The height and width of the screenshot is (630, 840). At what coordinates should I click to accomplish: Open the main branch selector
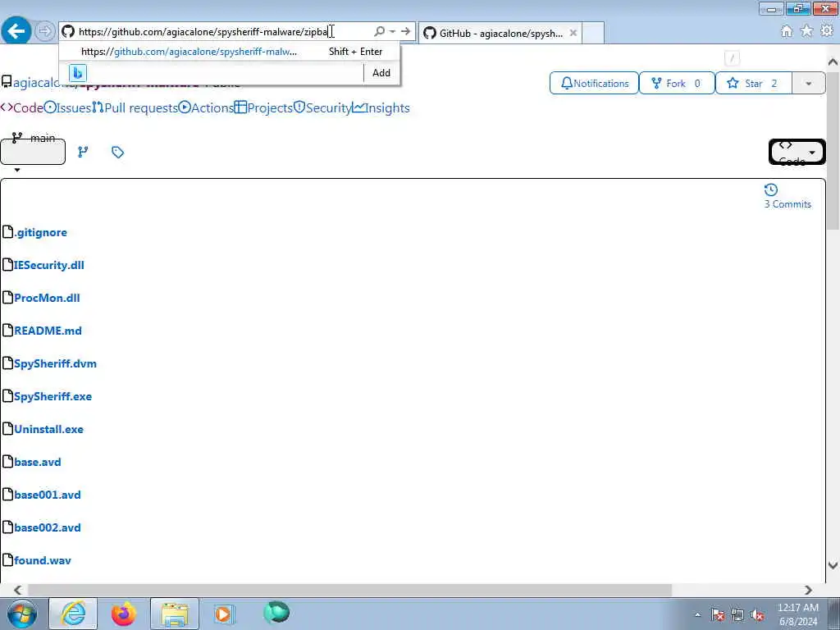33,152
